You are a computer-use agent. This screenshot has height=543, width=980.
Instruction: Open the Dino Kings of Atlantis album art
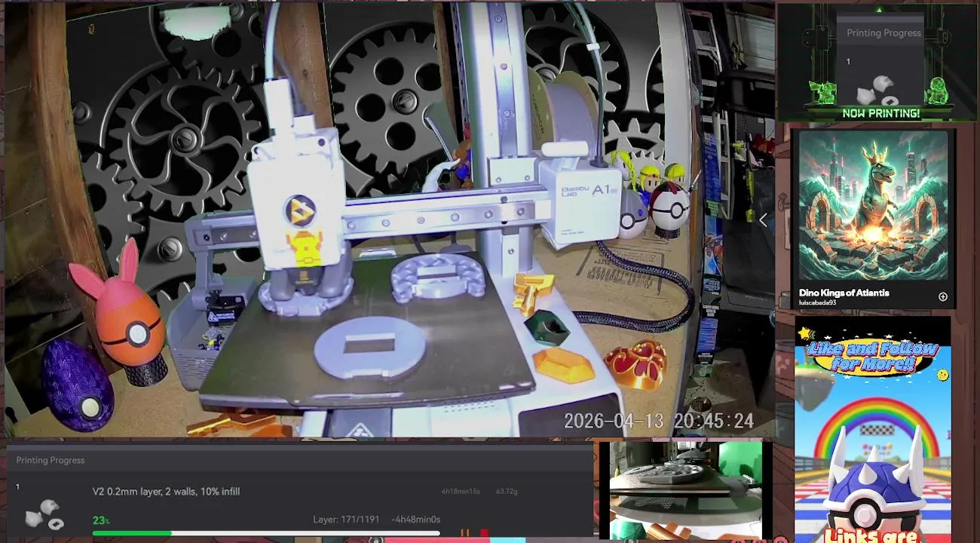(873, 206)
